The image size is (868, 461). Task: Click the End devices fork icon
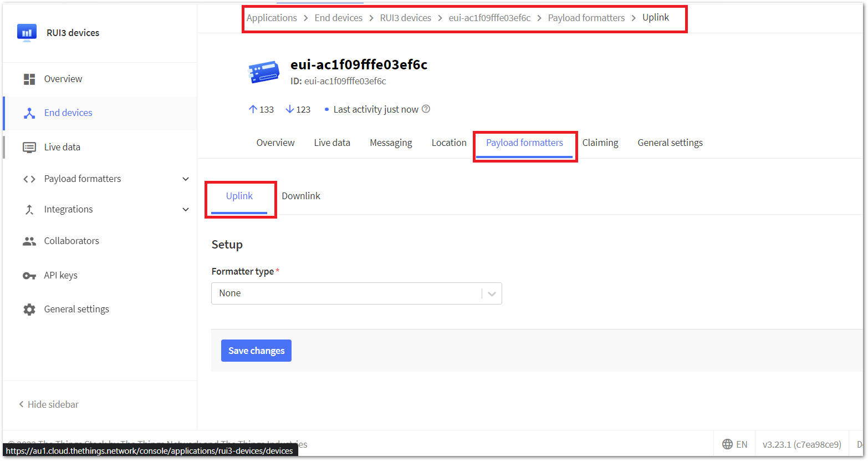29,113
